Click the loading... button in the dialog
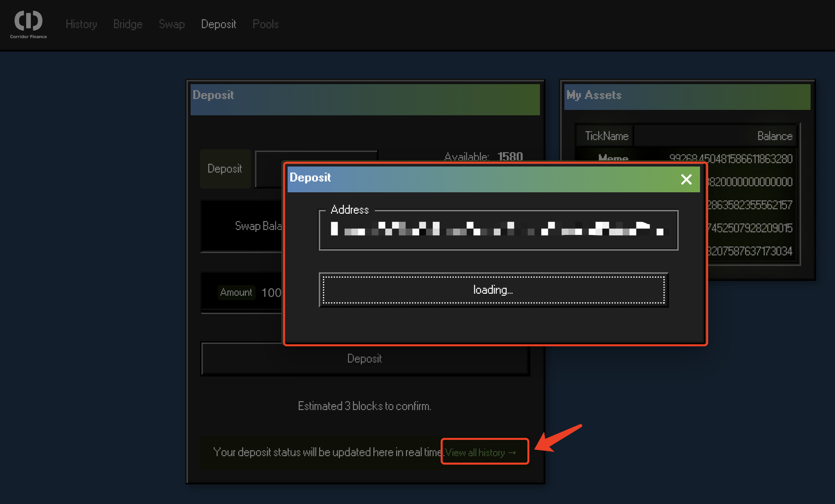The width and height of the screenshot is (835, 504). 493,290
